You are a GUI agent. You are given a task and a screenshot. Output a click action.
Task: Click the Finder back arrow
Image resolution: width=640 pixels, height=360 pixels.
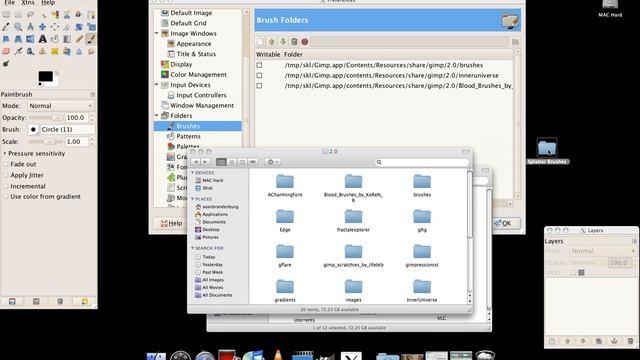click(196, 162)
